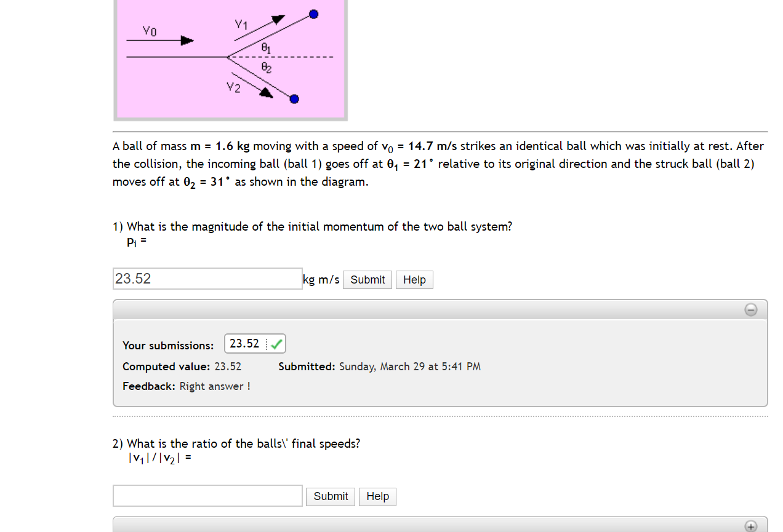This screenshot has width=783, height=532.
Task: Open Help for the final speeds question
Action: [377, 496]
